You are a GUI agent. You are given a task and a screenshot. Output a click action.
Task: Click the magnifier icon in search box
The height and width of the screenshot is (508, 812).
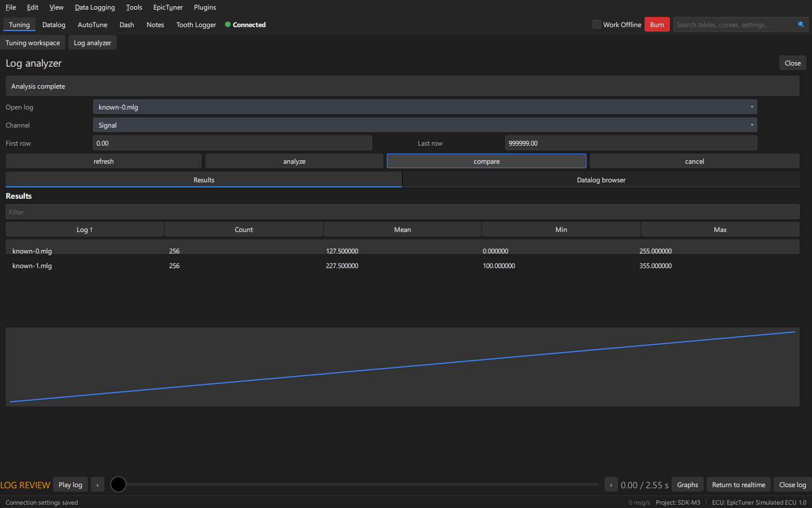[801, 24]
